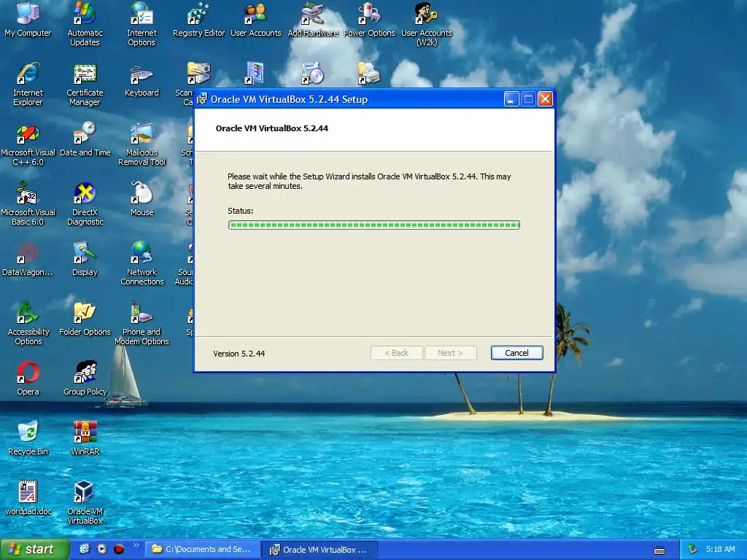Screen dimensions: 747x560
Task: Click the keyboard icon on the taskbar
Action: [x=659, y=551]
